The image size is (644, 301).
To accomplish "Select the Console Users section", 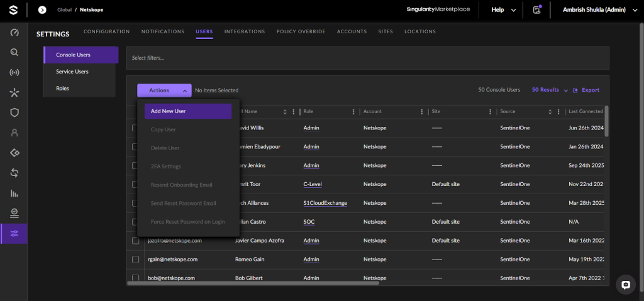I will point(81,55).
